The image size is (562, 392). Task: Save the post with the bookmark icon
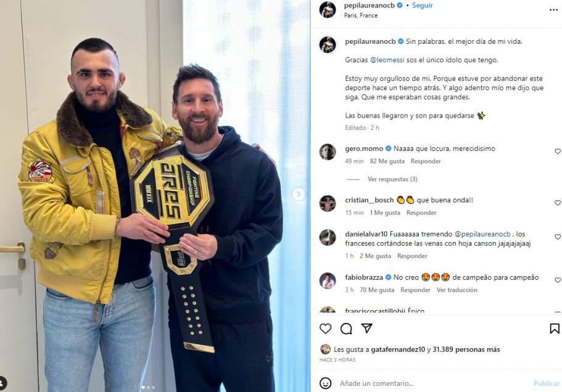pos(554,329)
